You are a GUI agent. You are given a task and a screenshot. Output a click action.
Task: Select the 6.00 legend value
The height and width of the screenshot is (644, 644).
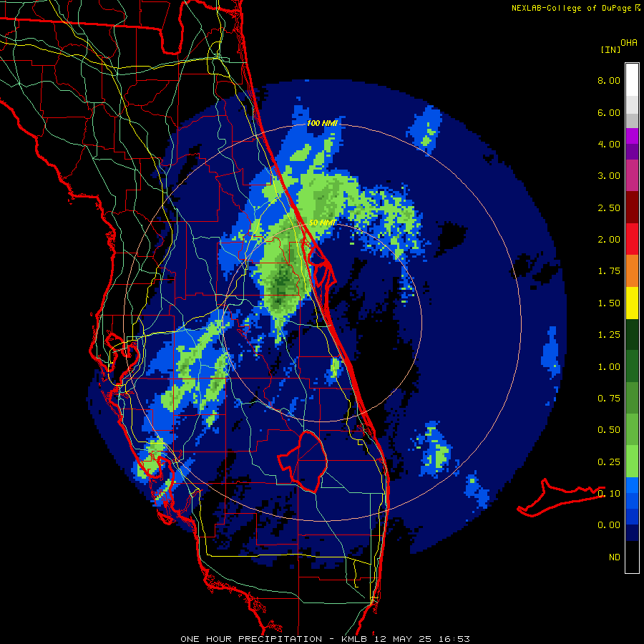[609, 112]
